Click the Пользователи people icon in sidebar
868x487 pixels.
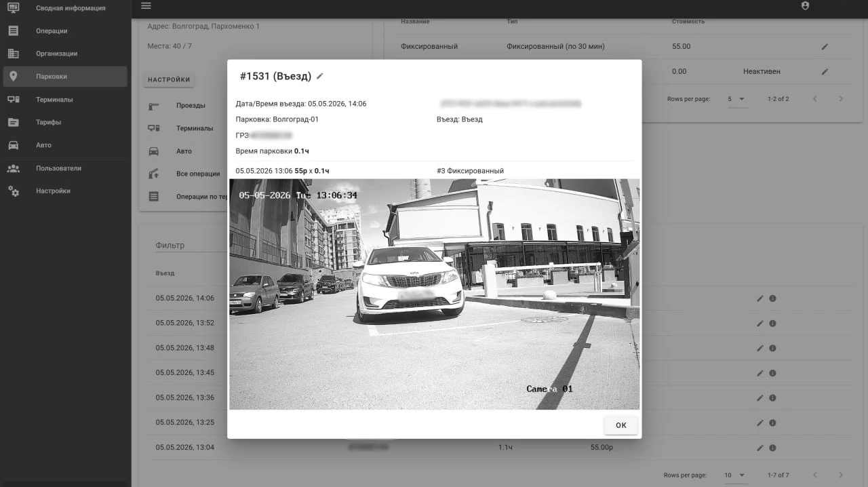point(13,168)
